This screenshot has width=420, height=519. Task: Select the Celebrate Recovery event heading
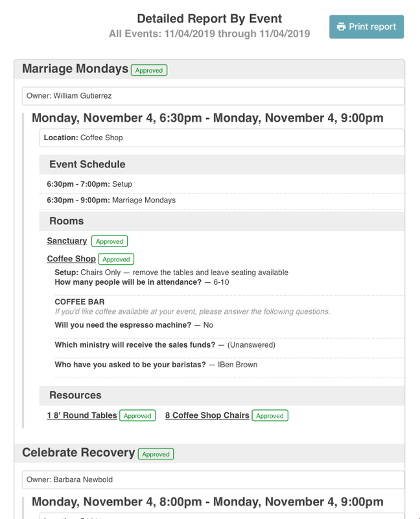coord(78,453)
